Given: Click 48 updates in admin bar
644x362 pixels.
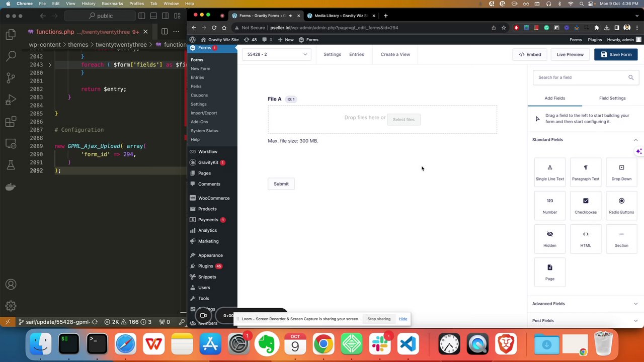Looking at the screenshot, I should tap(250, 40).
